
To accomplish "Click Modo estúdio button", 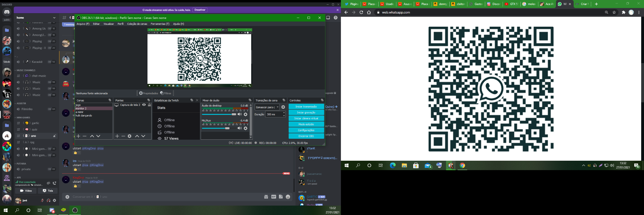I will 306,124.
